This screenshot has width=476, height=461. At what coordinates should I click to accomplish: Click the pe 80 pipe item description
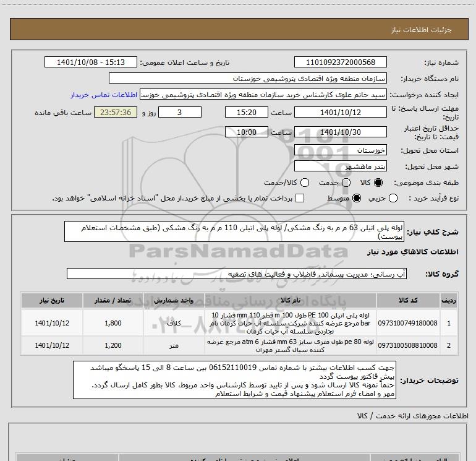[x=290, y=345]
